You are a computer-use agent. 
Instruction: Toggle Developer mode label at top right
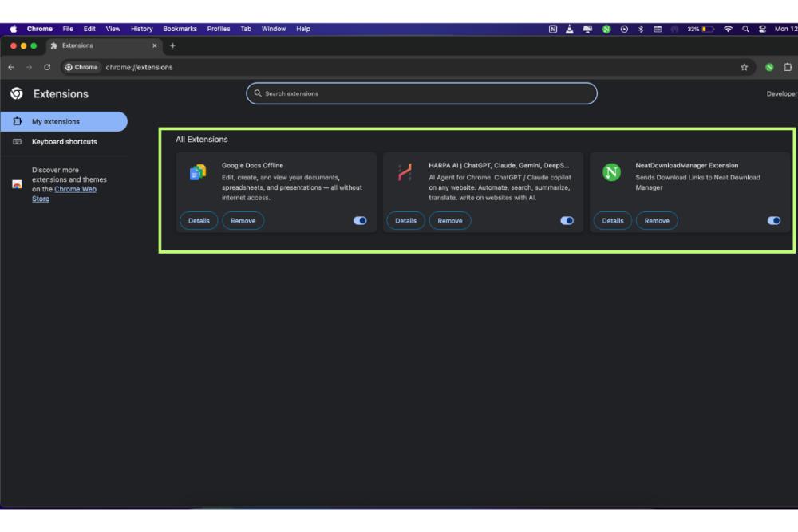pyautogui.click(x=782, y=93)
